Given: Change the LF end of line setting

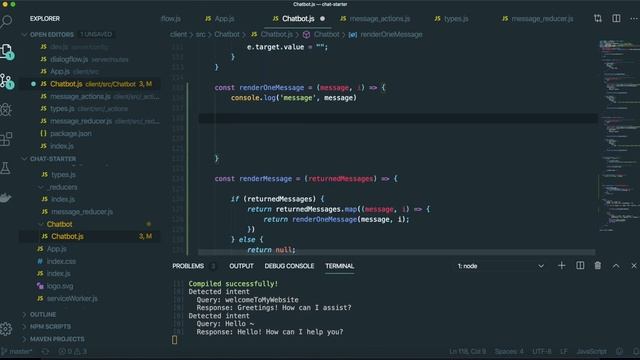Looking at the screenshot, I should point(564,351).
